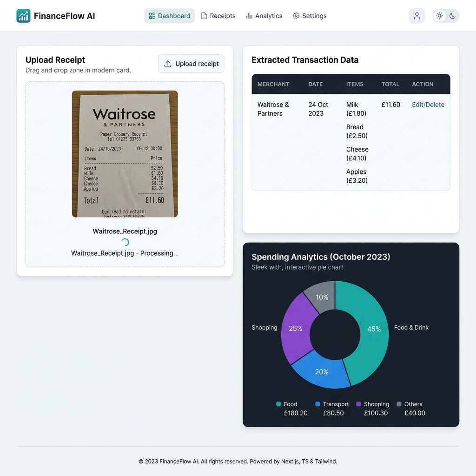Click the Extracted Transaction Data heading
Viewport: 476px width, 476px height.
[x=305, y=60]
